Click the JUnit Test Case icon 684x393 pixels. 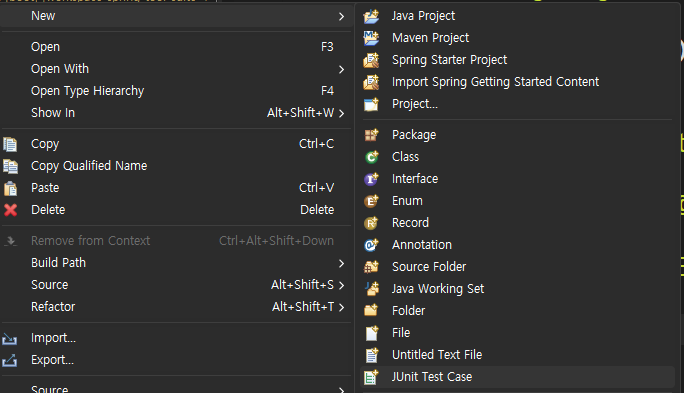point(371,377)
